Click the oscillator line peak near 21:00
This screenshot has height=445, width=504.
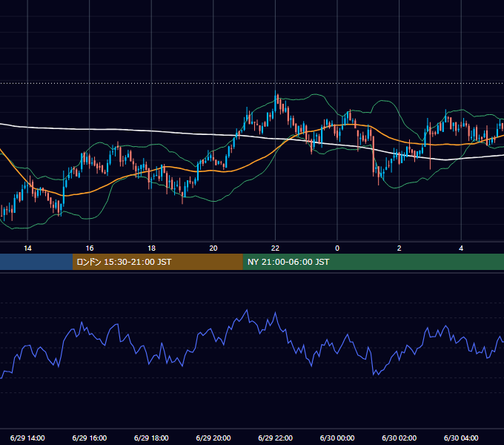point(247,311)
